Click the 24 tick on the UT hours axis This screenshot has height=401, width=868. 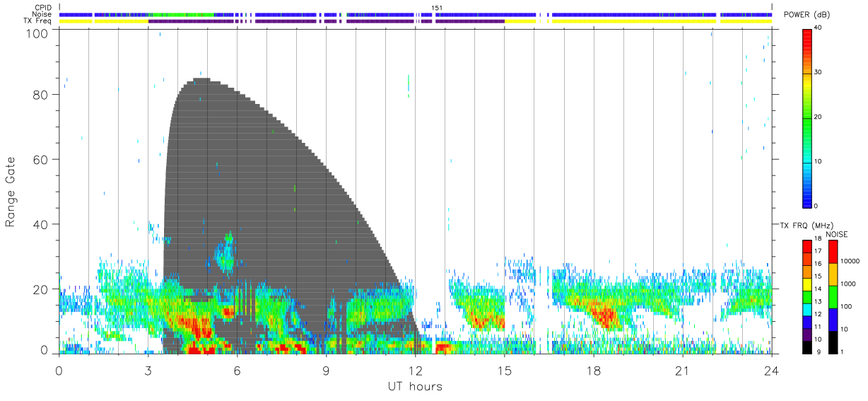point(772,370)
